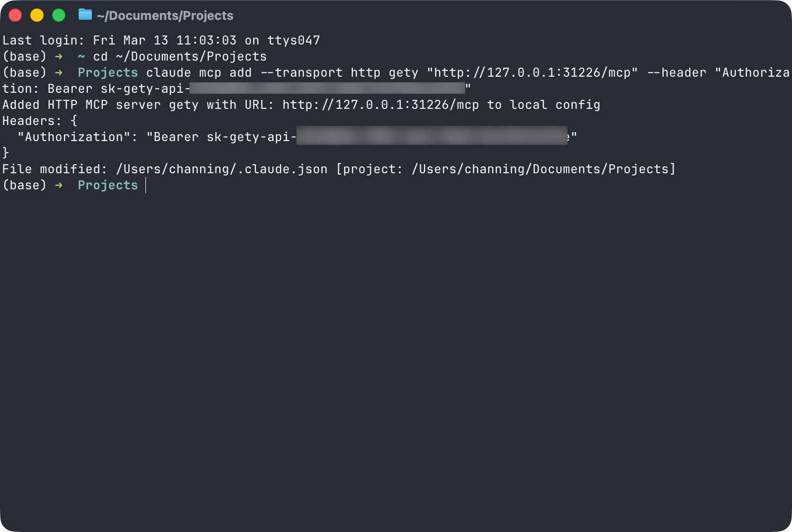Minimize the terminal with the yellow button

click(37, 15)
